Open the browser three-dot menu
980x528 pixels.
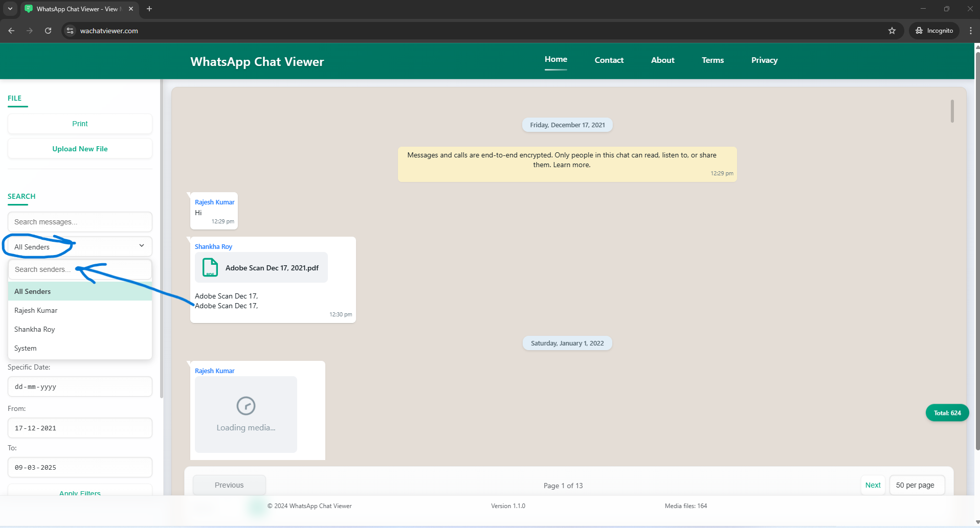click(x=971, y=31)
